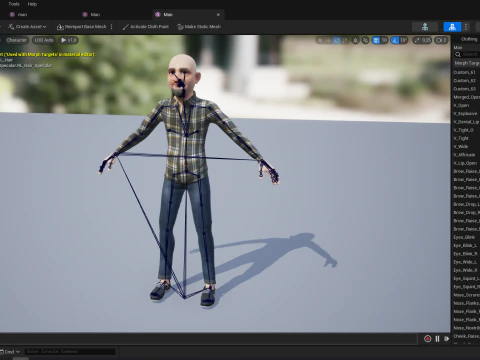
Task: Select the V_Affricate morph target
Action: pyautogui.click(x=464, y=155)
